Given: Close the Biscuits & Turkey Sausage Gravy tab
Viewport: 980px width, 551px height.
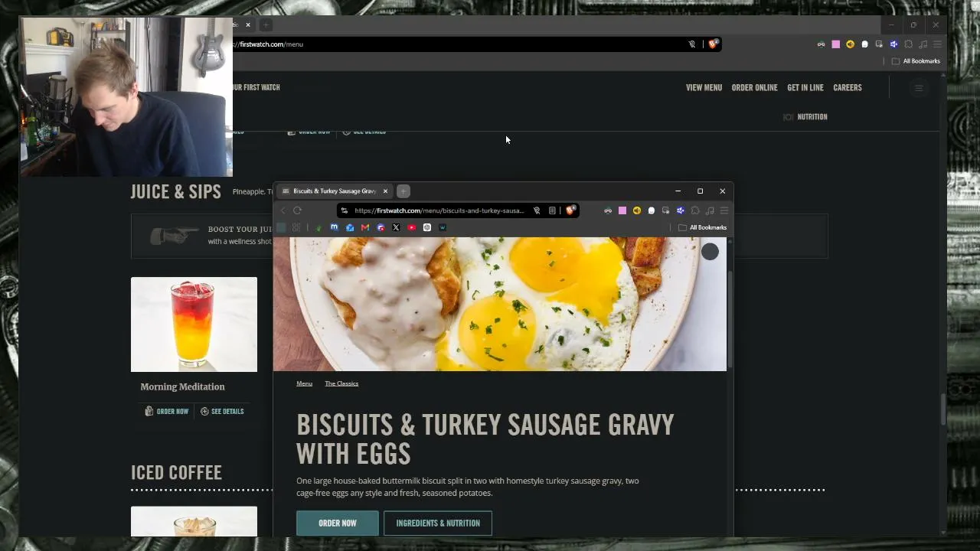Looking at the screenshot, I should coord(385,191).
